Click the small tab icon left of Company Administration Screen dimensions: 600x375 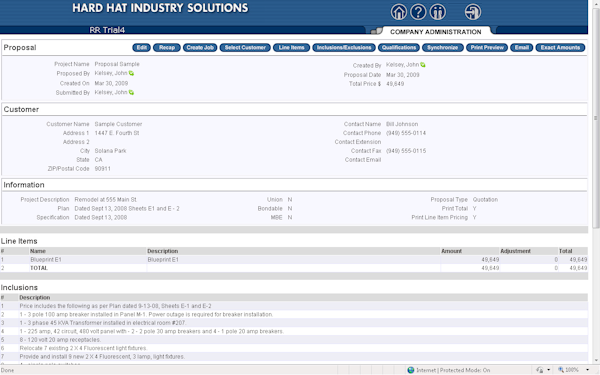tap(377, 31)
